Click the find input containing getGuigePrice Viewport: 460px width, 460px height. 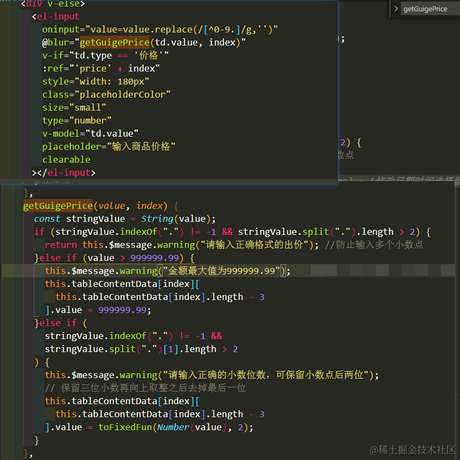pos(430,9)
